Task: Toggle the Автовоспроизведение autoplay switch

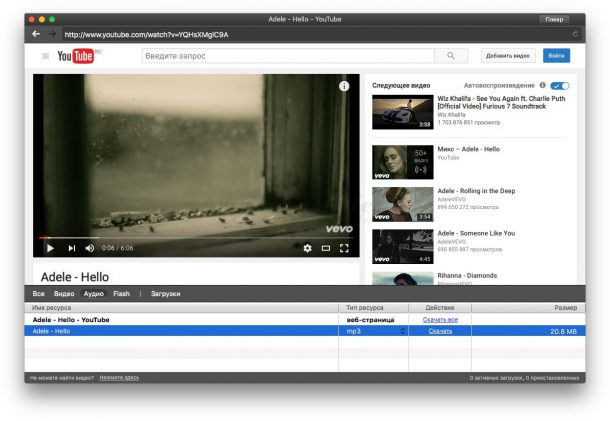Action: click(x=559, y=86)
